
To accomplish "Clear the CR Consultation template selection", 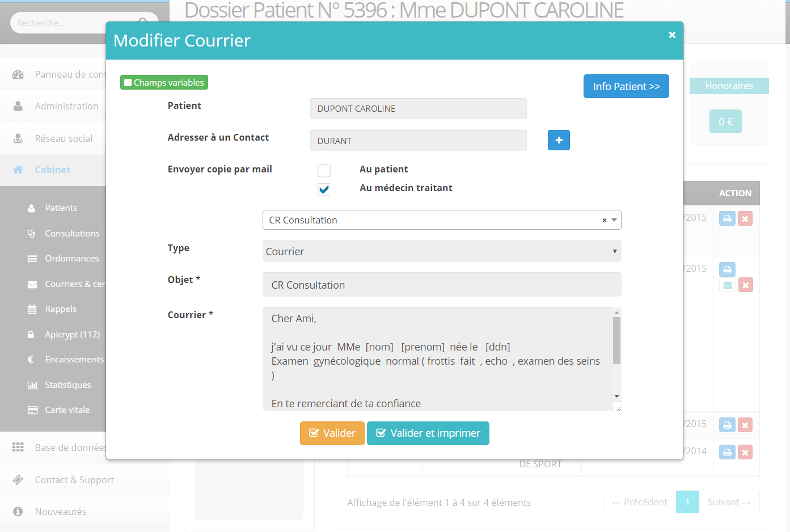I will 604,220.
